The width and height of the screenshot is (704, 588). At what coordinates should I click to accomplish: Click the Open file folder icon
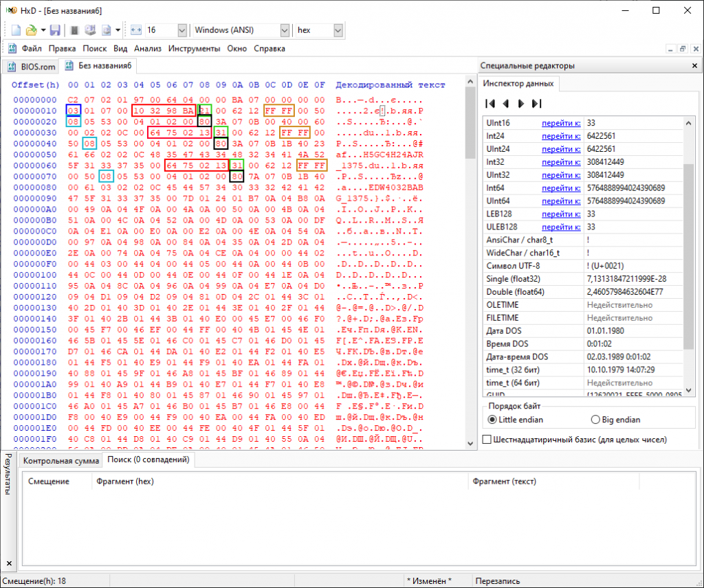pyautogui.click(x=31, y=30)
